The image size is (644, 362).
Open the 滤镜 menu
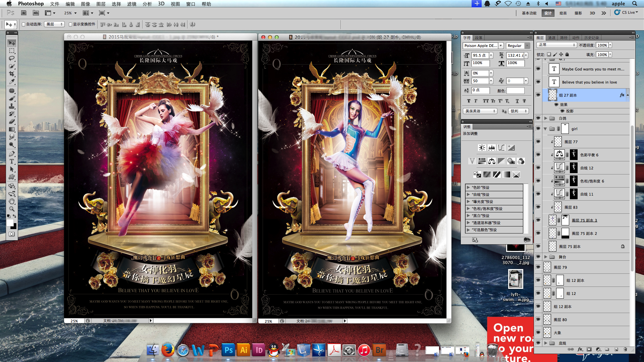click(x=132, y=4)
